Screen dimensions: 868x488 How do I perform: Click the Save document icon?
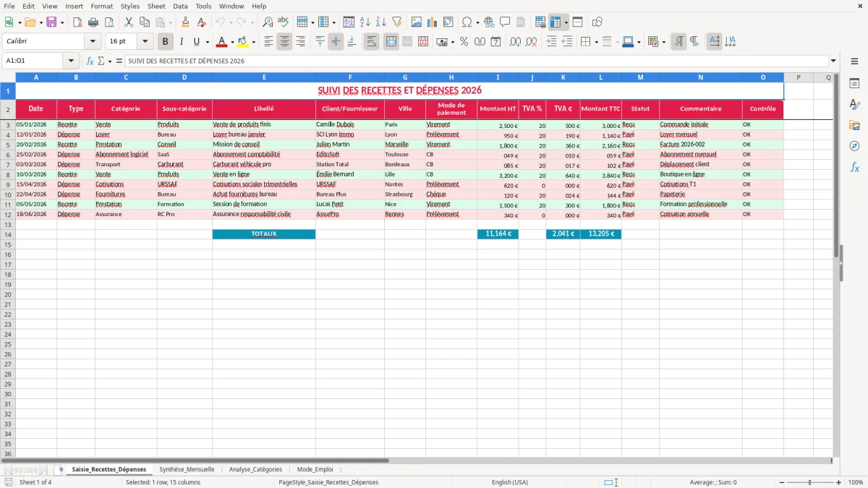(x=51, y=22)
